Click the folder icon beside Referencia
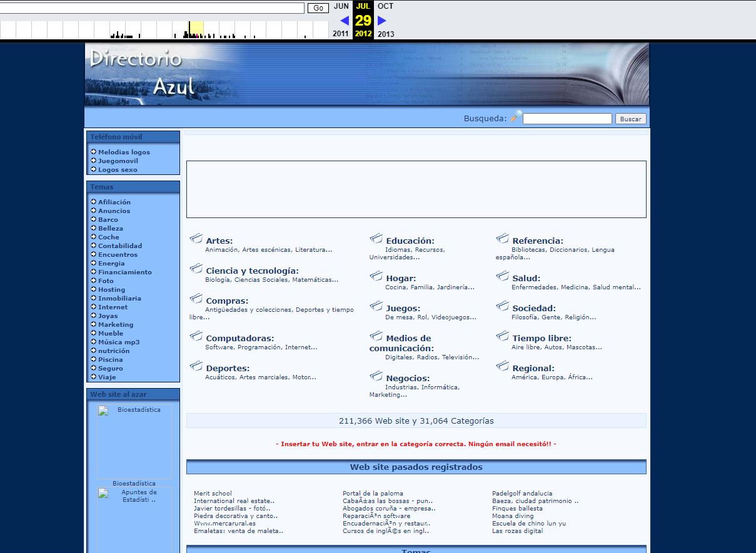This screenshot has width=756, height=553. click(x=503, y=239)
